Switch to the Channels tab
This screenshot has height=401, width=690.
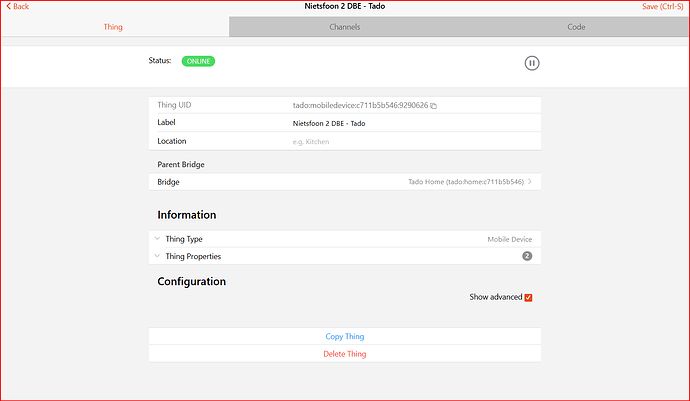[344, 27]
